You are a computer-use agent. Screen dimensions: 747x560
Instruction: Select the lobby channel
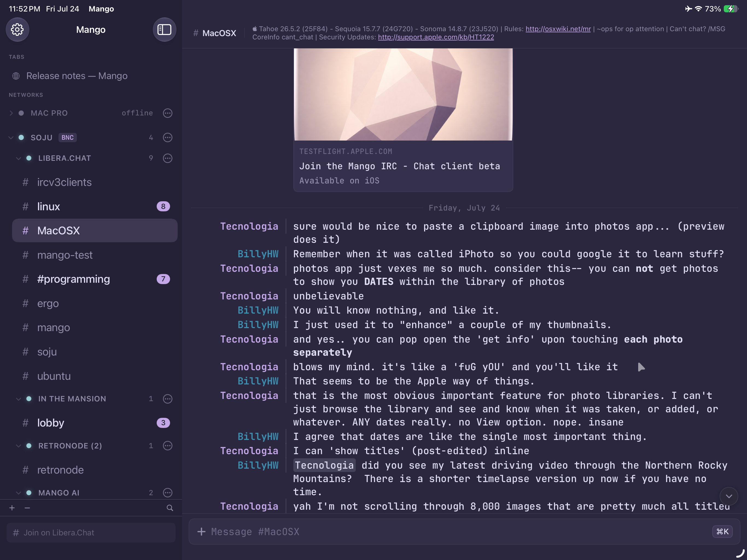point(95,423)
